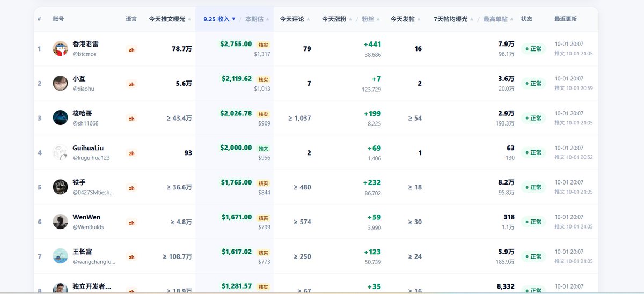Select rank number 4
This screenshot has width=644, height=294.
[40, 153]
